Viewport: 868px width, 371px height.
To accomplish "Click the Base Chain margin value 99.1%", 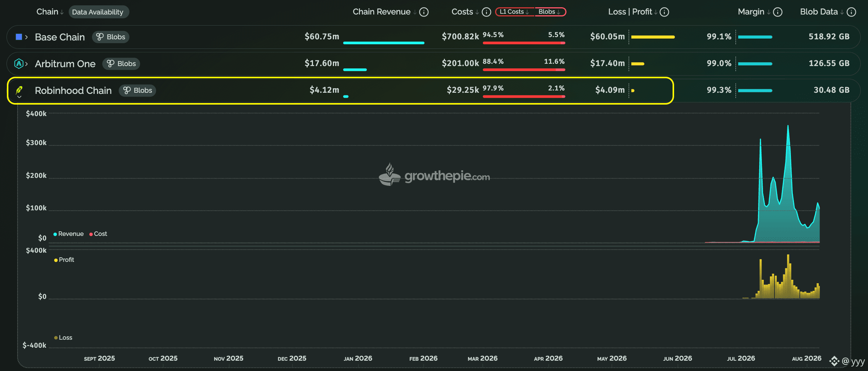I will point(719,37).
